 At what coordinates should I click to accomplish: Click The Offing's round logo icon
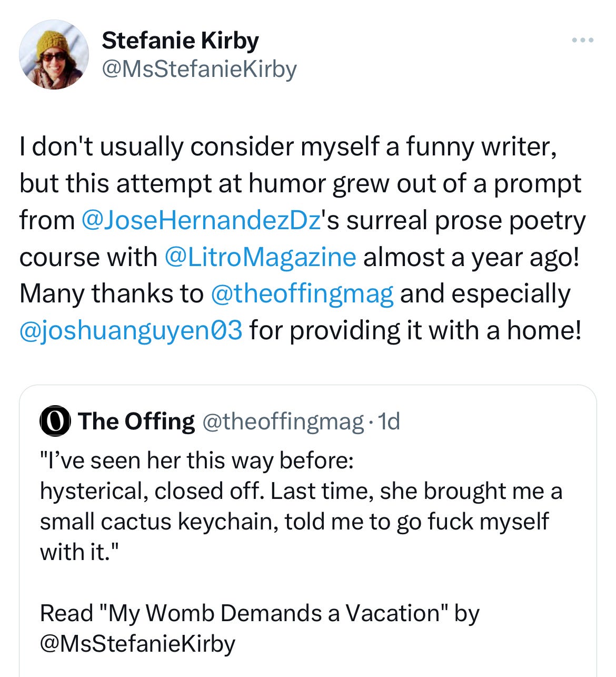coord(55,422)
